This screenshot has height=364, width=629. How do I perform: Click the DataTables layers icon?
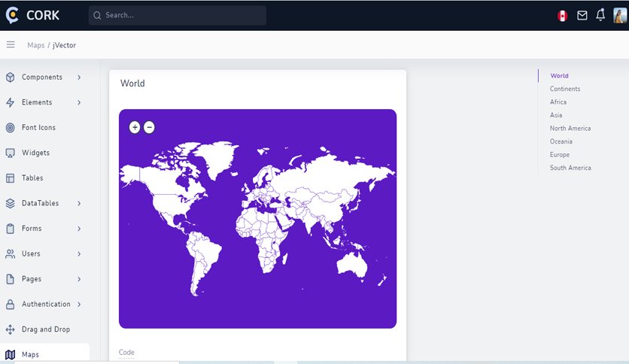[x=11, y=203]
